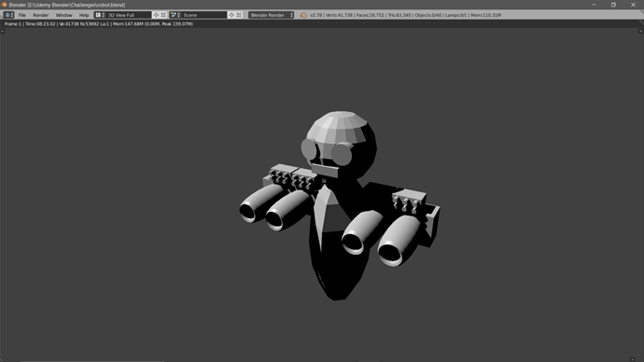Restore down the Blender window

(x=613, y=5)
